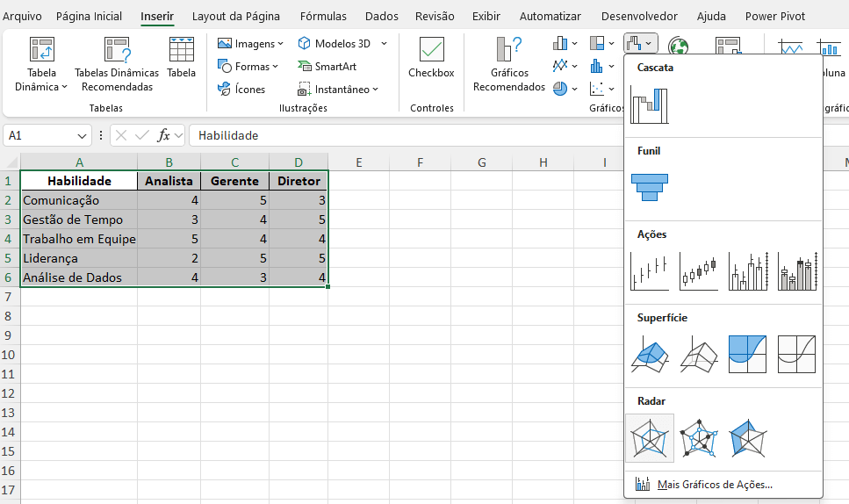849x504 pixels.
Task: Choose the filled radar chart option
Action: tap(748, 438)
